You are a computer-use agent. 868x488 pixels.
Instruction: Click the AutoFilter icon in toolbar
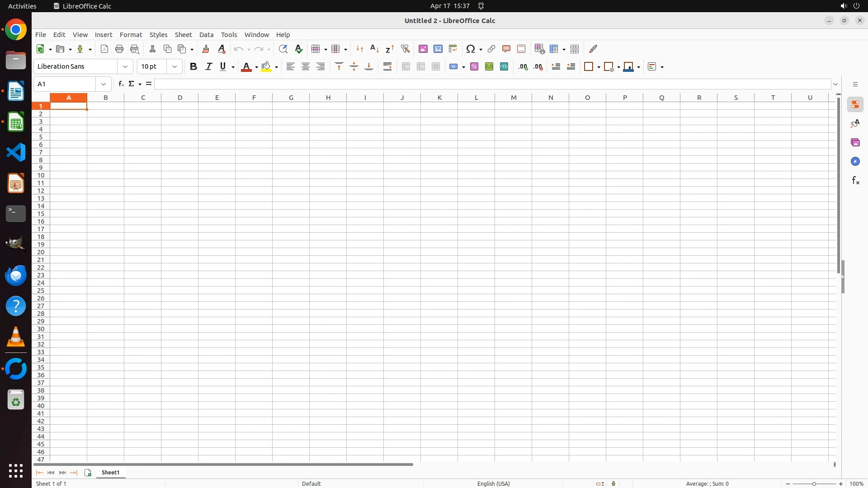(405, 49)
